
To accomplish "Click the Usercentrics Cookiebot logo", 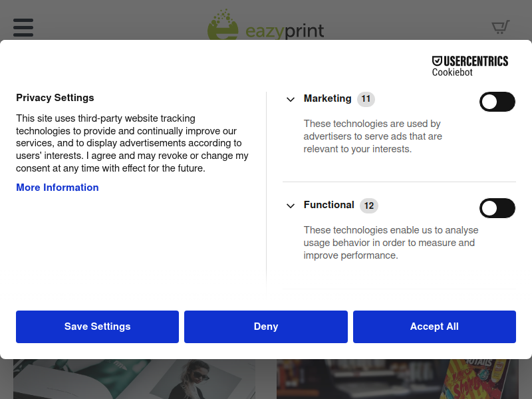I will click(x=470, y=66).
